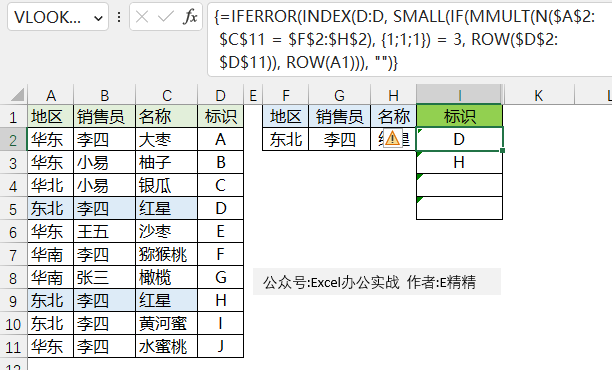Click result cell I3 showing H
Screen dimensions: 612x370
(459, 162)
